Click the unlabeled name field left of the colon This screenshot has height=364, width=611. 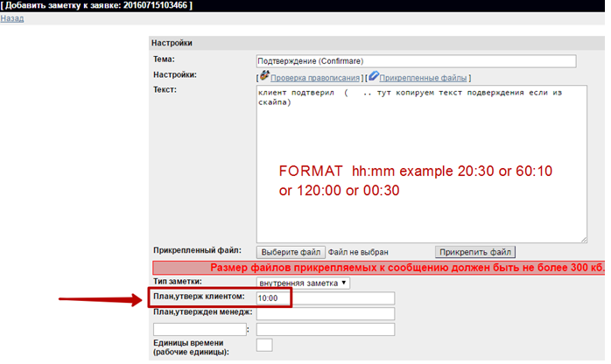200,329
